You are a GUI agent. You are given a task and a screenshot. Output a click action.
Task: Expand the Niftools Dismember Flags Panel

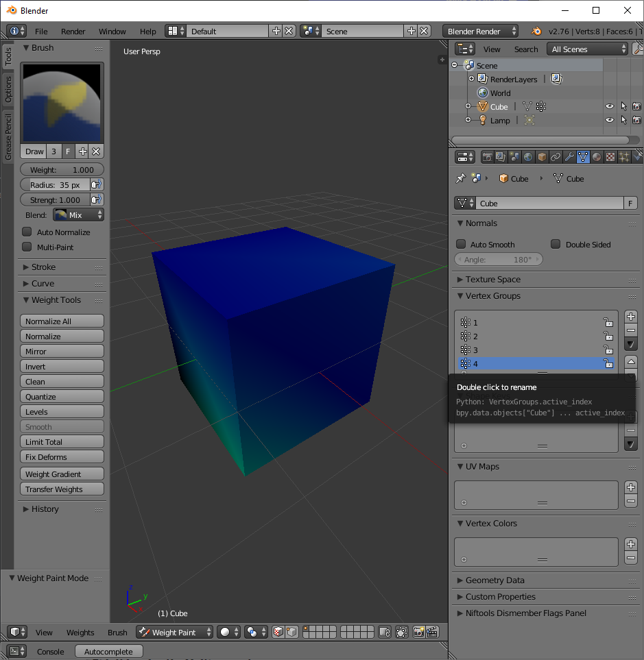pos(525,613)
